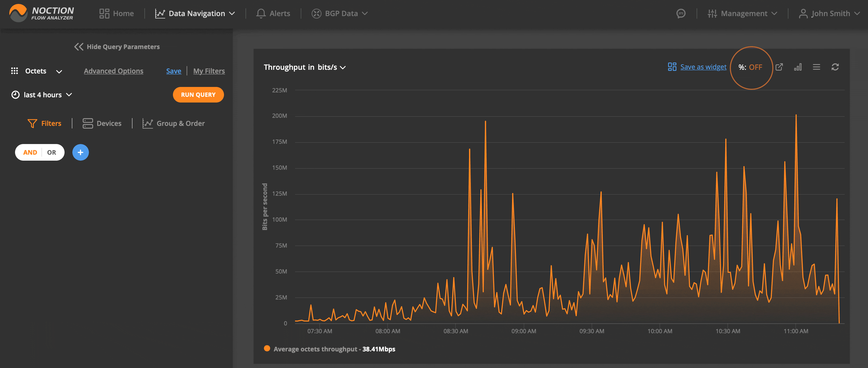Click the Save filter link

173,70
